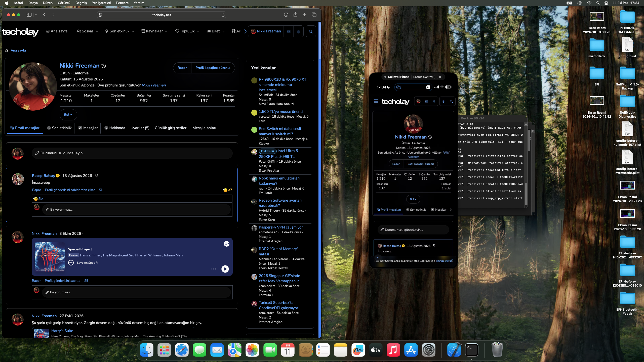Show Safari tab overview icon
The height and width of the screenshot is (362, 644).
(x=314, y=15)
